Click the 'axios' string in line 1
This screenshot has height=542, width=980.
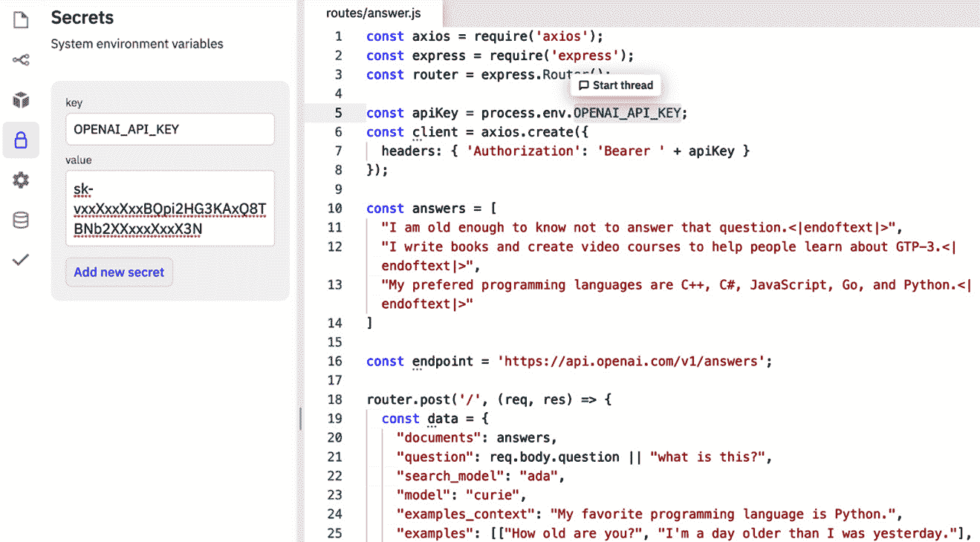(562, 36)
